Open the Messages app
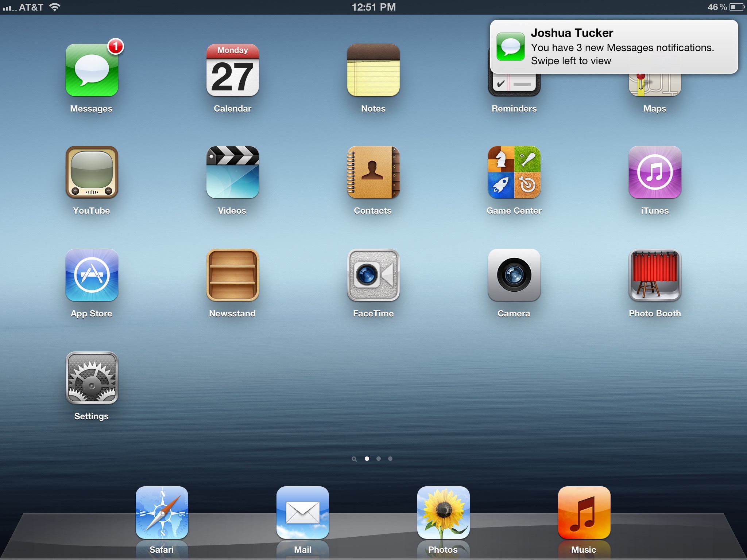The image size is (747, 560). [92, 70]
